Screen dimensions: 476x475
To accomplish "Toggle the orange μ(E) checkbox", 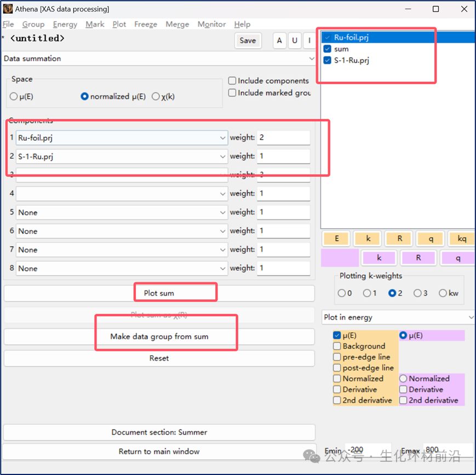I will (x=337, y=335).
